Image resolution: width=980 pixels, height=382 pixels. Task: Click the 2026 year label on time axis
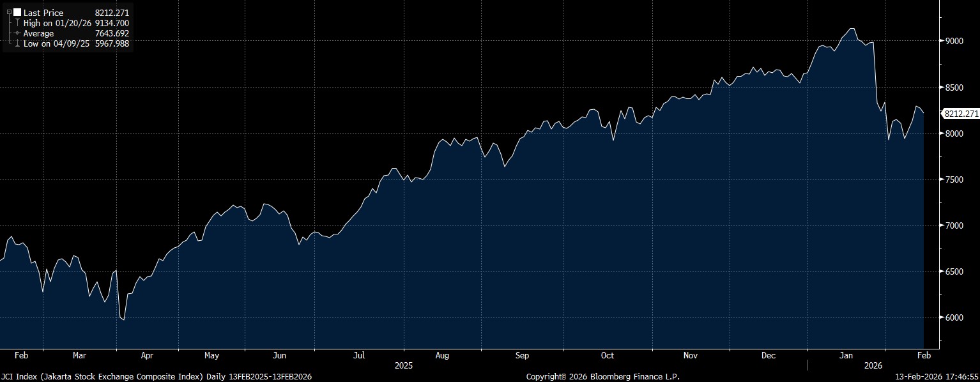pyautogui.click(x=873, y=365)
